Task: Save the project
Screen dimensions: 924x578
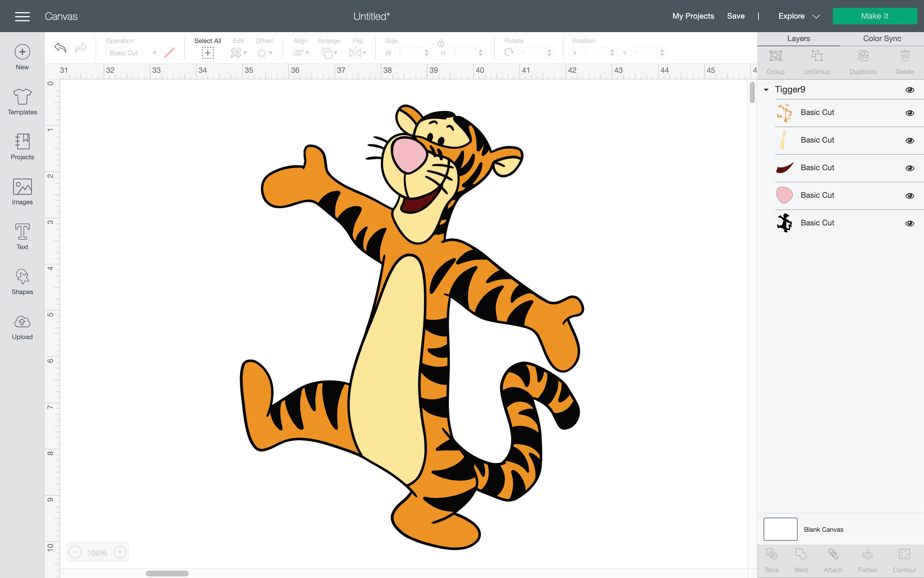Action: point(736,16)
